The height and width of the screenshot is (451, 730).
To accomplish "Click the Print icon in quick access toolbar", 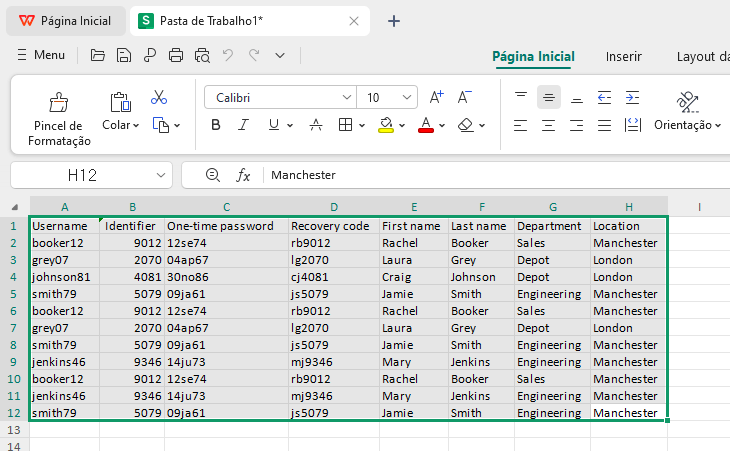I will 177,55.
